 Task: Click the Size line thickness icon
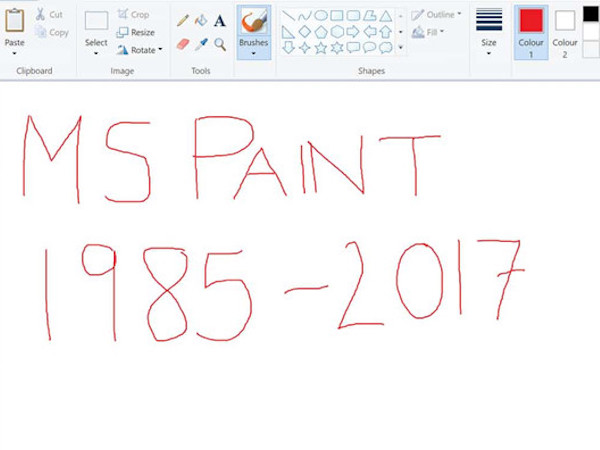coord(489,19)
